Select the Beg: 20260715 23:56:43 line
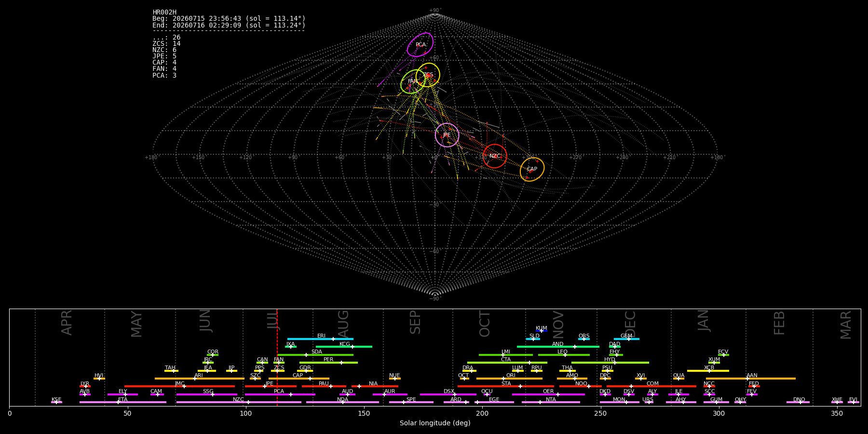 (229, 19)
